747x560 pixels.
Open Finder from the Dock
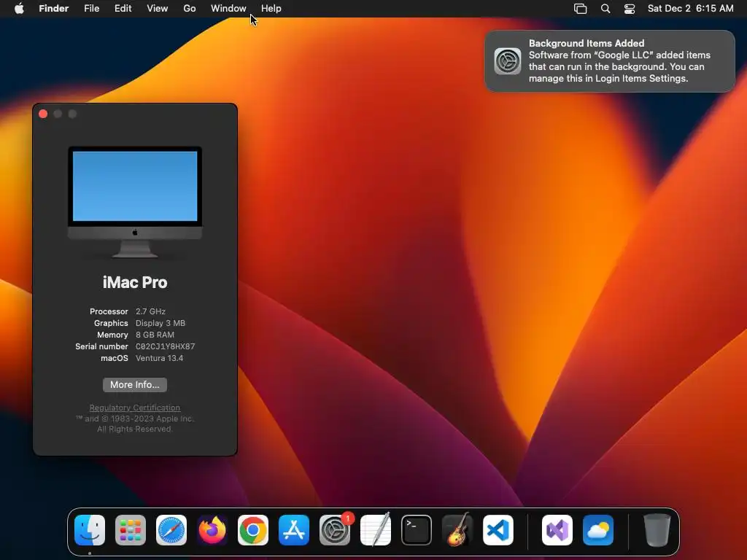point(90,530)
